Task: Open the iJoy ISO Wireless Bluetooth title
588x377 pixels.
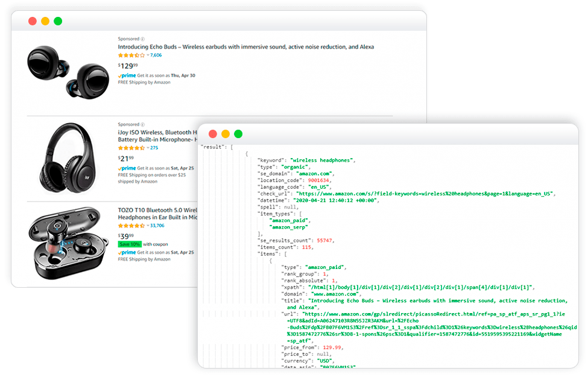Action: point(157,136)
